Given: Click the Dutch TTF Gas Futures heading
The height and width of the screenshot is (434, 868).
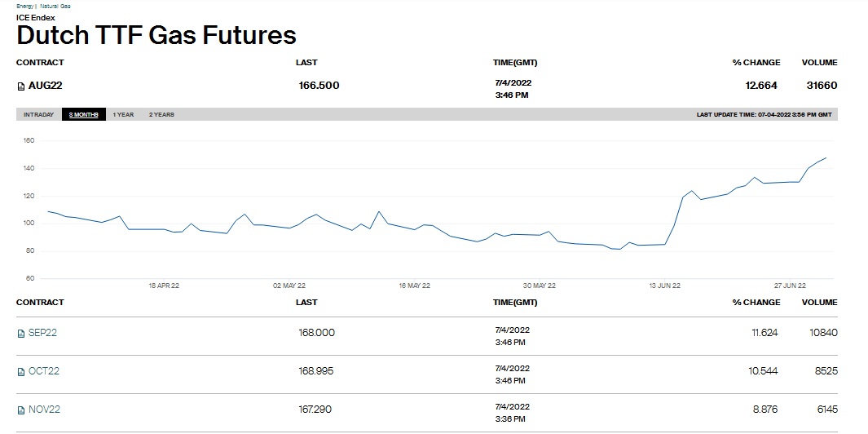Looking at the screenshot, I should pyautogui.click(x=156, y=35).
